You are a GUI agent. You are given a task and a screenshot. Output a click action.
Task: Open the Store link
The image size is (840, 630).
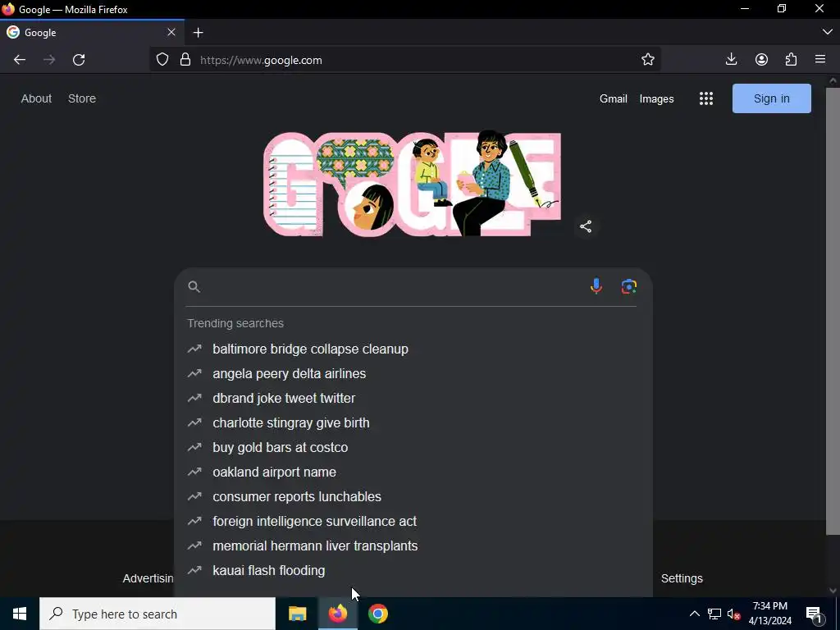point(82,98)
